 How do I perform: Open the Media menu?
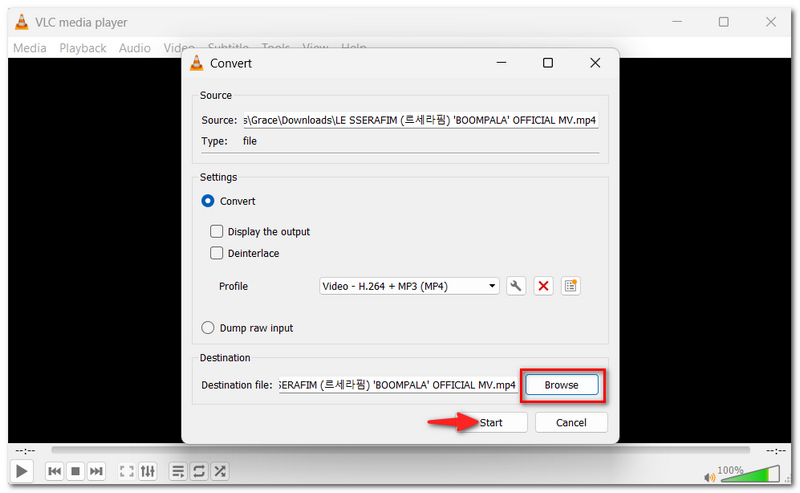30,48
